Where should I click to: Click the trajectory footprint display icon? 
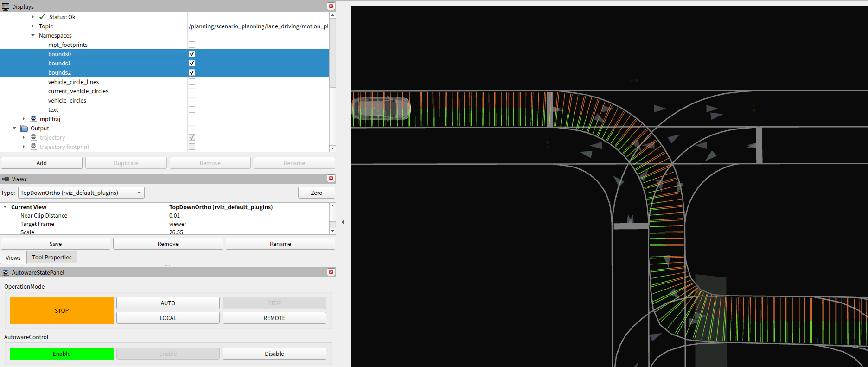(33, 147)
